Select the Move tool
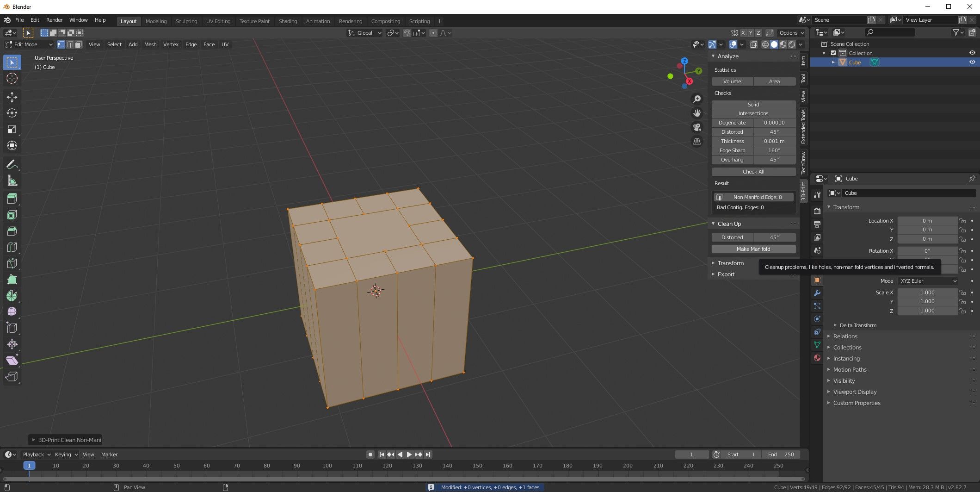The height and width of the screenshot is (492, 980). 12,98
